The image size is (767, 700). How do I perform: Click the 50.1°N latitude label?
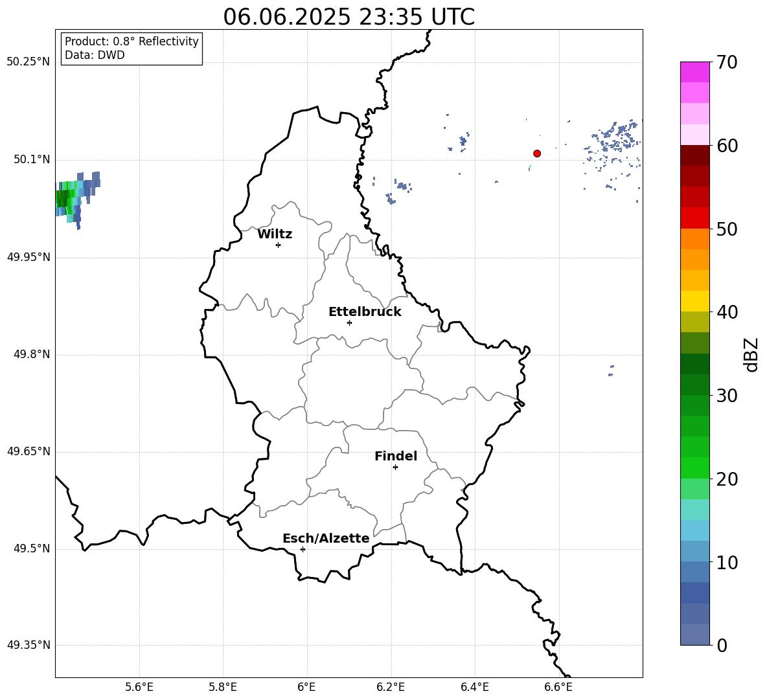(x=32, y=160)
